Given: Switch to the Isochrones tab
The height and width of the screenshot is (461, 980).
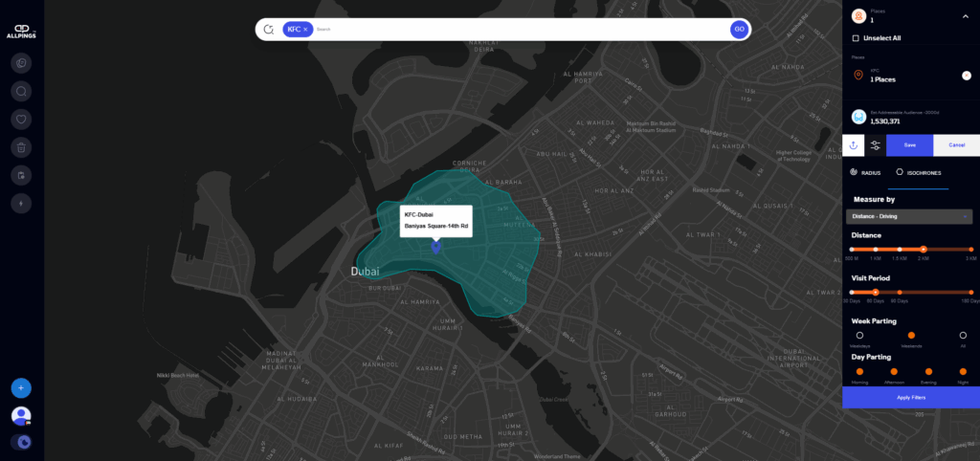Looking at the screenshot, I should 919,172.
